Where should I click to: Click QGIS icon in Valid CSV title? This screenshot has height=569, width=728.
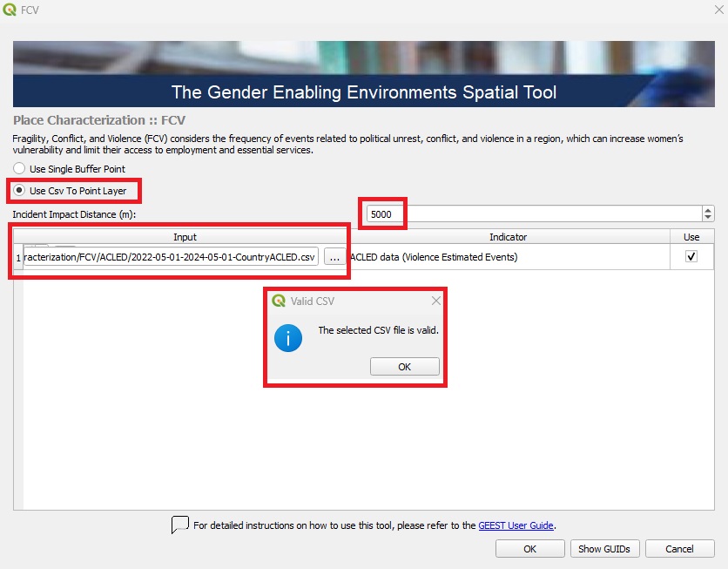point(279,301)
